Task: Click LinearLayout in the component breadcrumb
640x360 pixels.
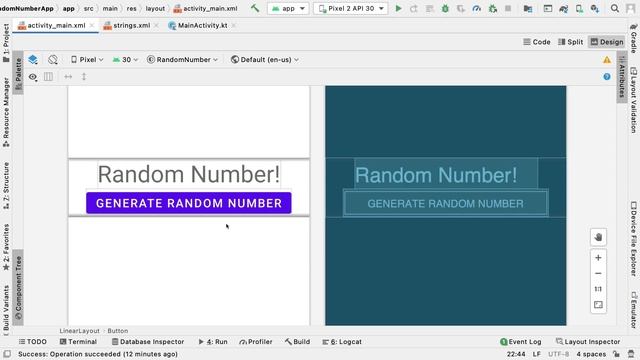Action: coord(79,331)
